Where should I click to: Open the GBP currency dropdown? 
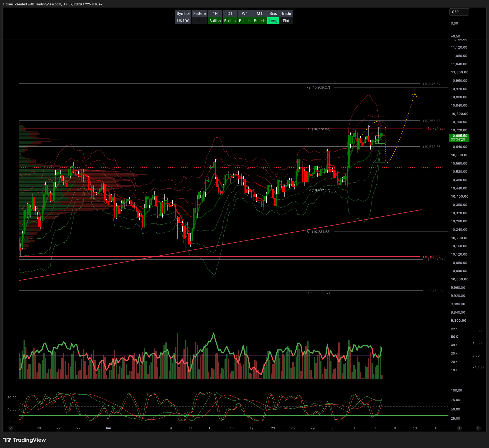(x=459, y=12)
